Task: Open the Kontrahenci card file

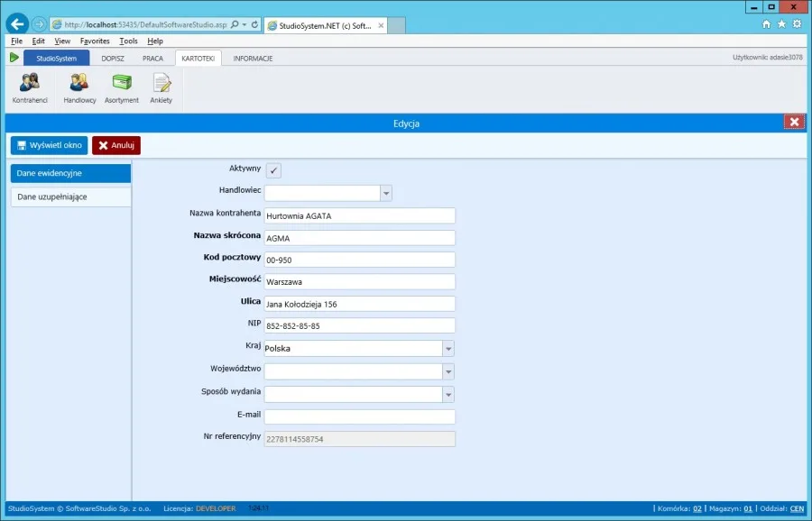Action: click(x=30, y=88)
